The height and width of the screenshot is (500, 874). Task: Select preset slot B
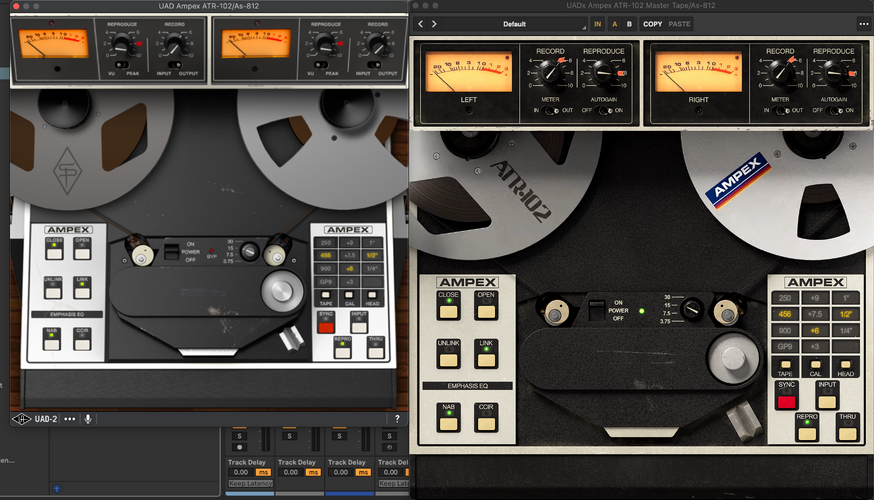coord(629,24)
